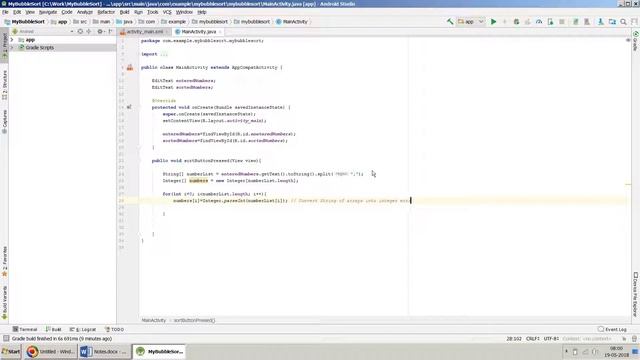The height and width of the screenshot is (360, 640).
Task: Open the View menu
Action: pyautogui.click(x=30, y=12)
